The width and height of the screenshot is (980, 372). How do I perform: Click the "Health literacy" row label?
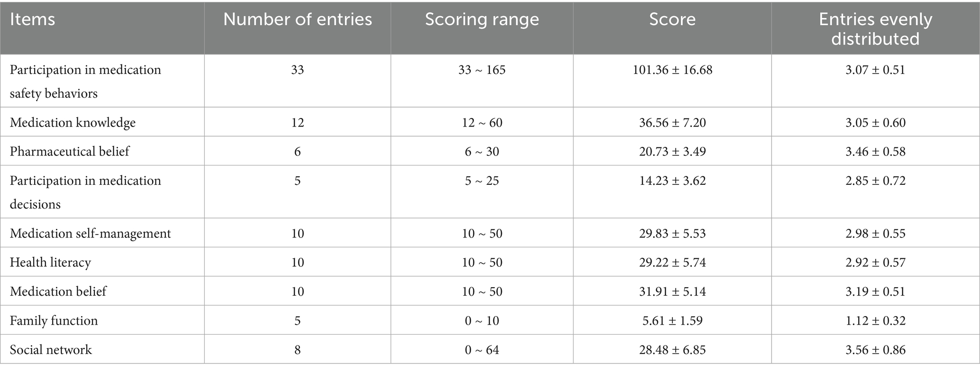click(x=50, y=263)
